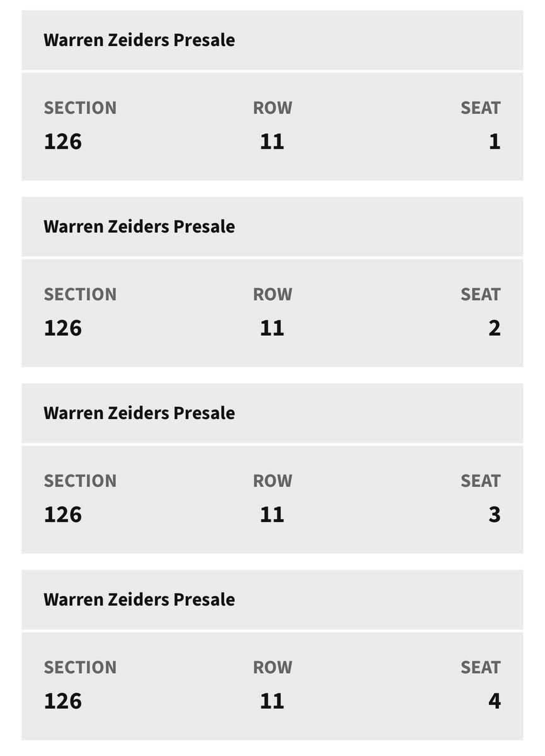Tap the ROW label on the second ticket

click(272, 294)
